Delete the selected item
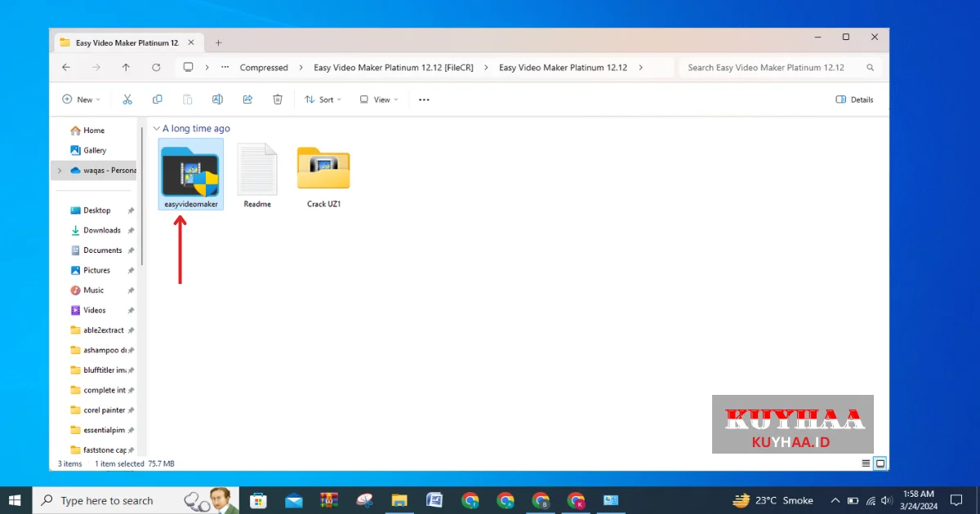The height and width of the screenshot is (514, 980). coord(278,100)
